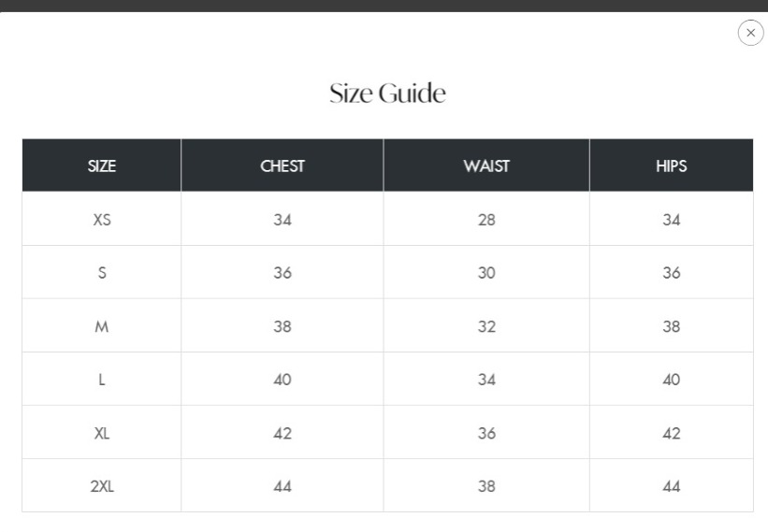768x532 pixels.
Task: Click hips value 38 for size M
Action: click(x=671, y=326)
